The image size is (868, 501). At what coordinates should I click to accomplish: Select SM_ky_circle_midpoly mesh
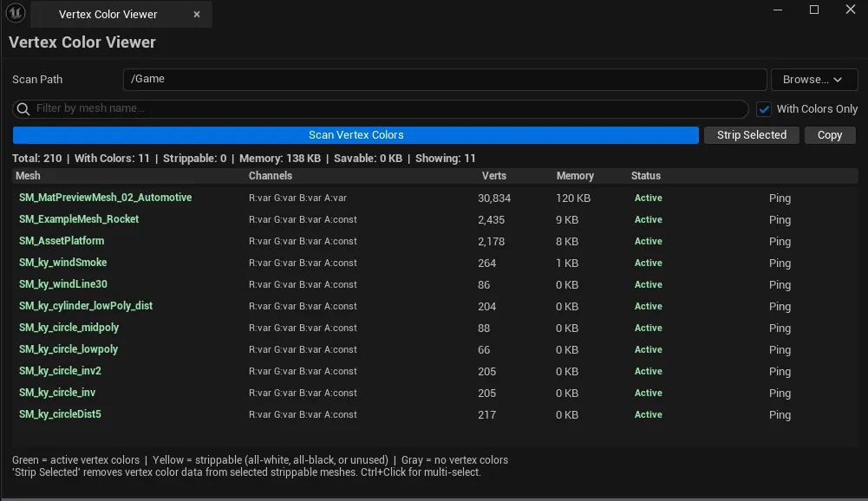coord(69,327)
